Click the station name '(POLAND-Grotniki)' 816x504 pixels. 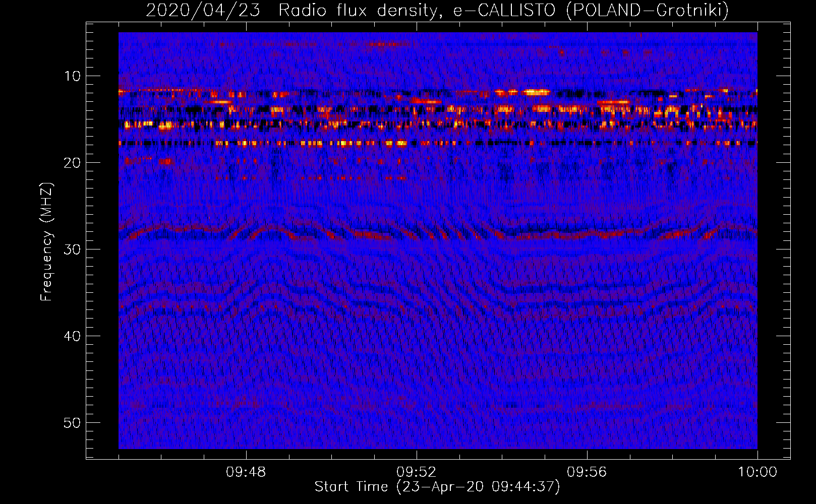[x=647, y=11]
